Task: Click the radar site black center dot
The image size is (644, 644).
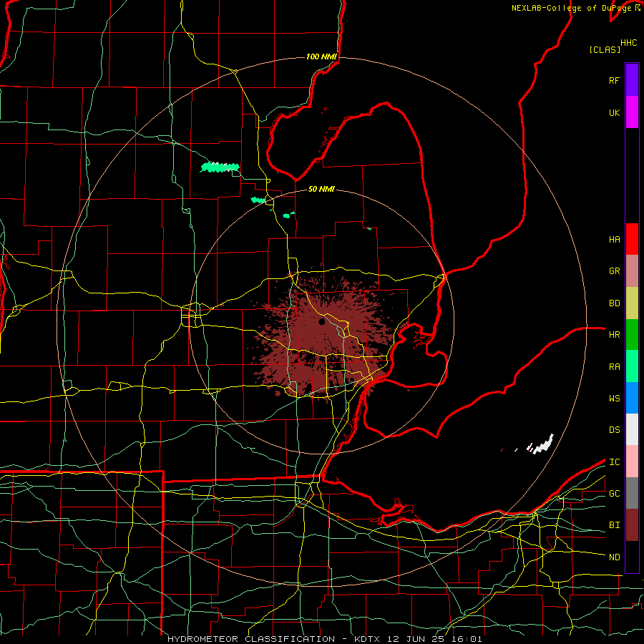Action: tap(321, 321)
